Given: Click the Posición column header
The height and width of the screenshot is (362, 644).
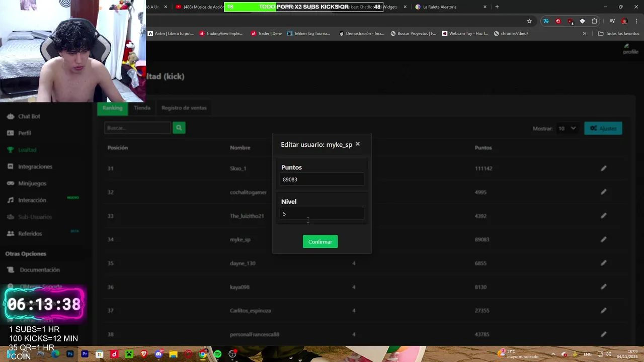Looking at the screenshot, I should point(117,148).
